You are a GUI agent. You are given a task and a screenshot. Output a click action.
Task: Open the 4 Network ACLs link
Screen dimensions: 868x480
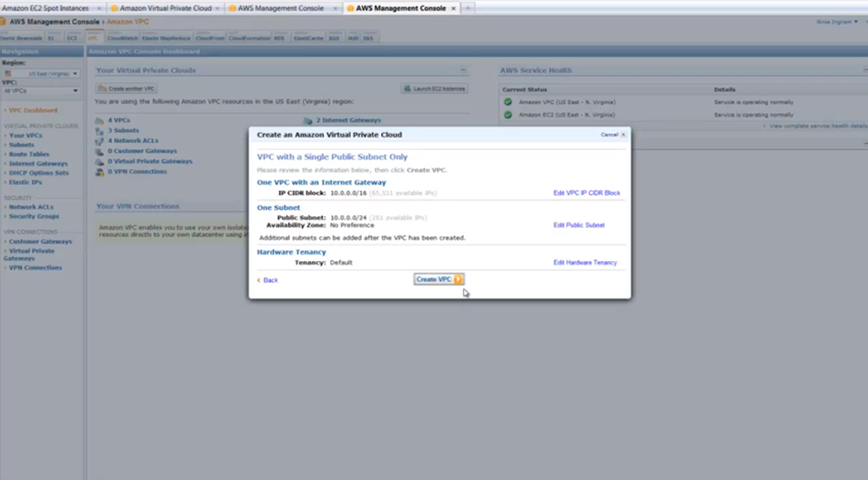[133, 141]
